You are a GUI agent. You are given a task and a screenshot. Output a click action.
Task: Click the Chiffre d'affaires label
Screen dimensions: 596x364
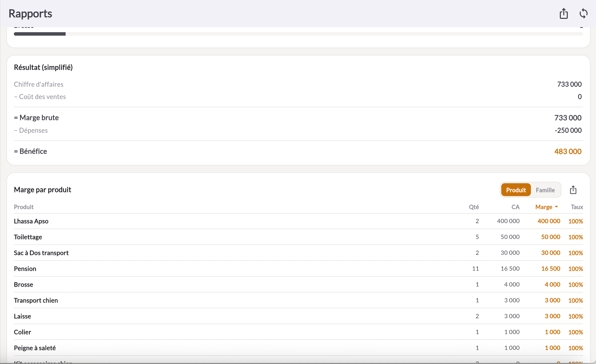[x=39, y=84]
